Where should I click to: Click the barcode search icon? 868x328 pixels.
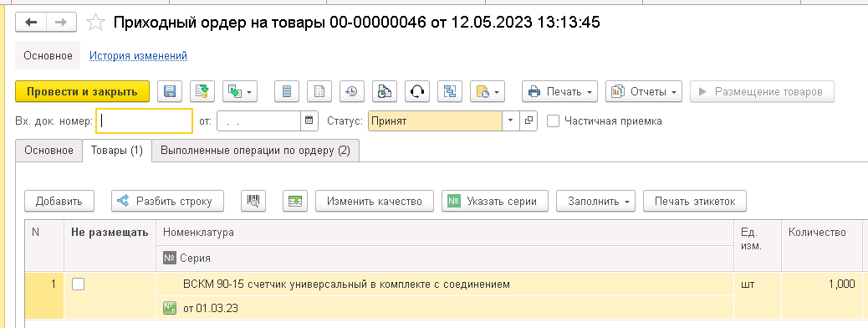click(x=253, y=201)
